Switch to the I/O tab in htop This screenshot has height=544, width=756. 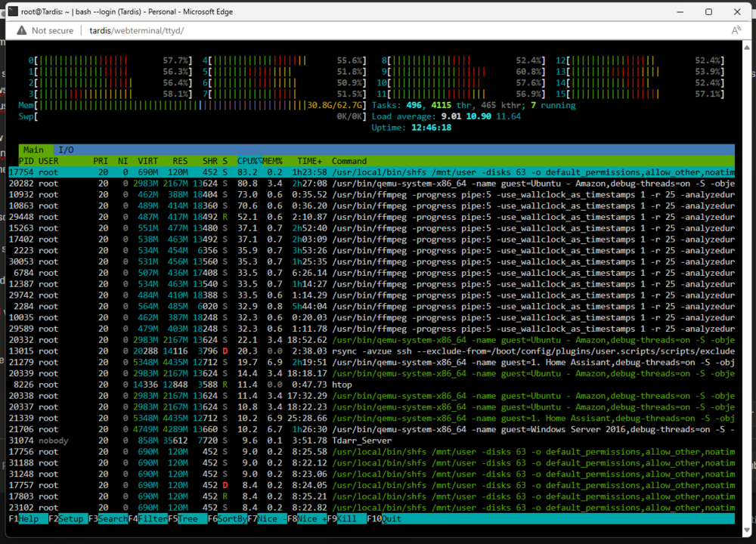(66, 150)
